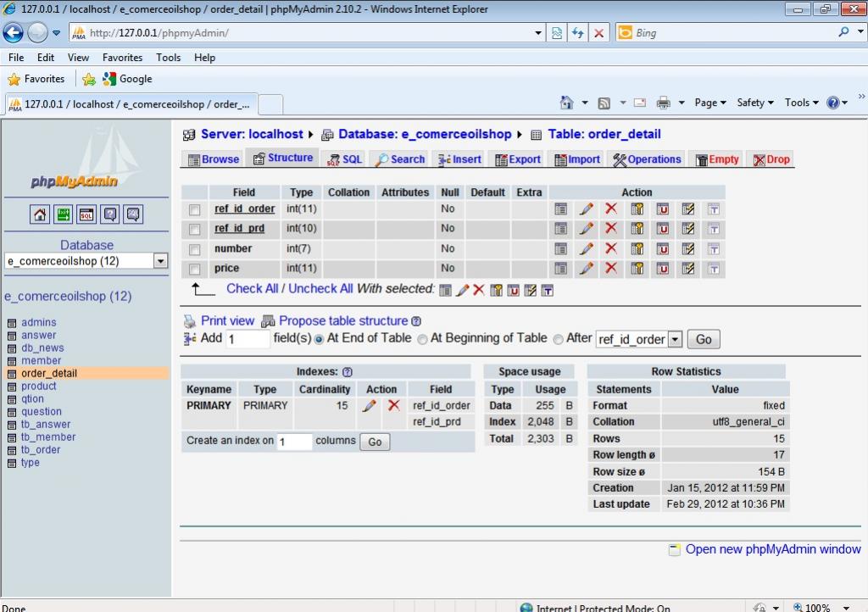The width and height of the screenshot is (868, 612).
Task: Select the At Beginning of Table radio
Action: tap(422, 339)
